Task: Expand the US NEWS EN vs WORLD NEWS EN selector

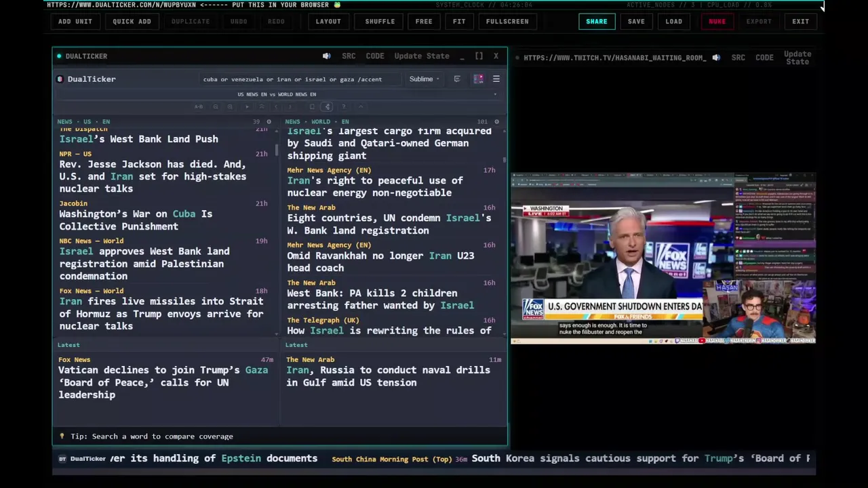Action: (277, 94)
